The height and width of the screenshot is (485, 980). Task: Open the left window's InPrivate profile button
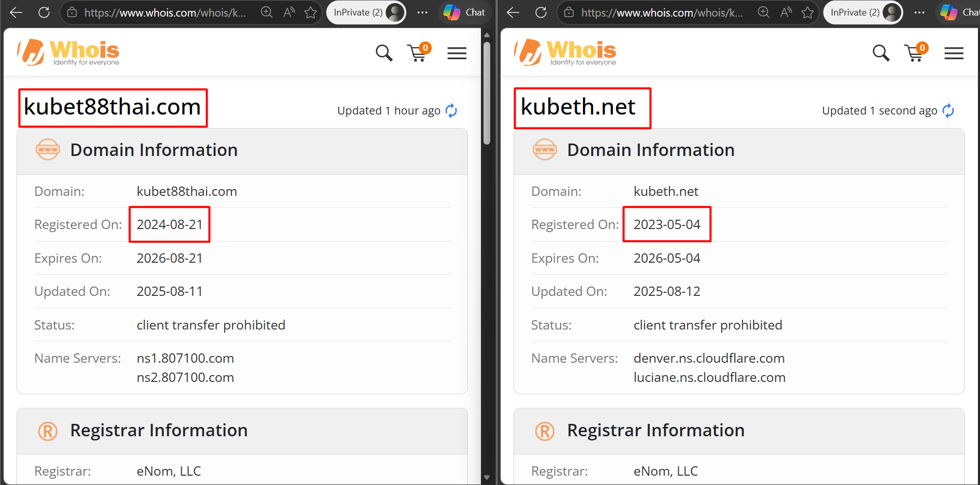pyautogui.click(x=366, y=12)
